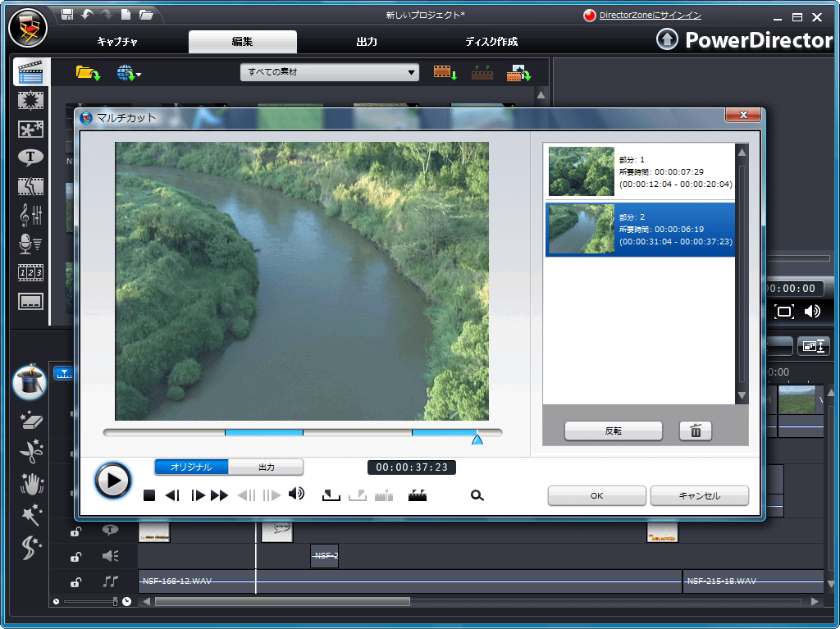Click the import media folder icon

[87, 73]
